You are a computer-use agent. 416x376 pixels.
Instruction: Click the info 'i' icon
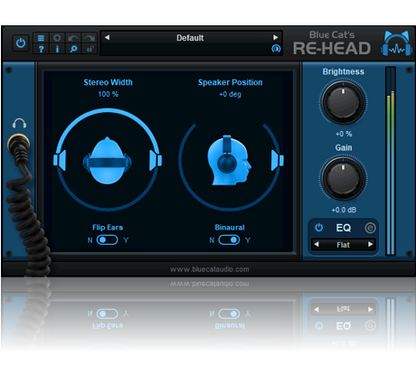click(x=57, y=49)
